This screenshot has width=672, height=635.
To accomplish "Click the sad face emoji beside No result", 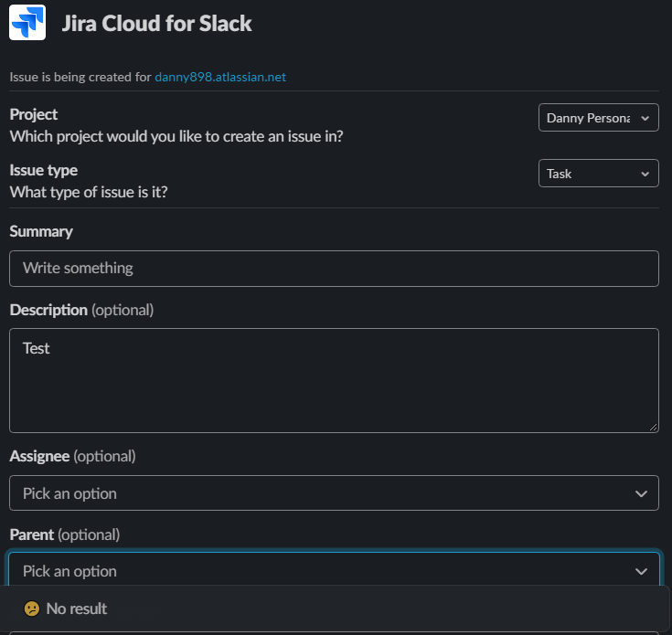I will coord(32,609).
